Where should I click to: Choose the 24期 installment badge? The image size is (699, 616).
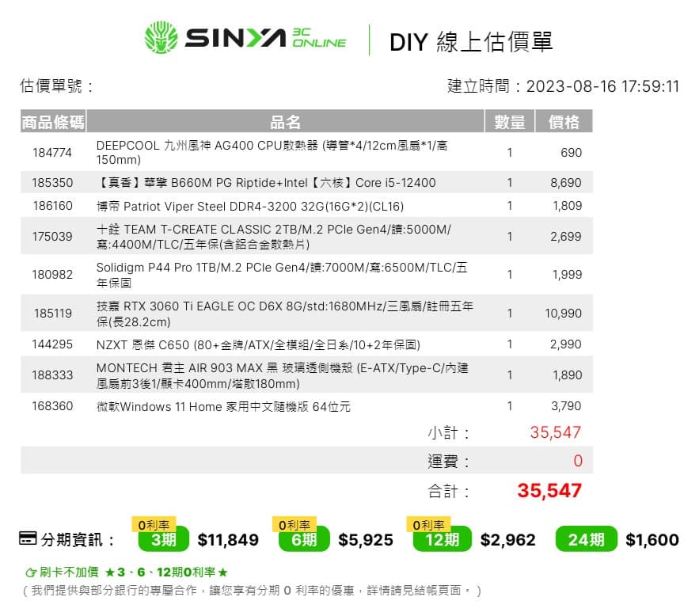(x=586, y=540)
